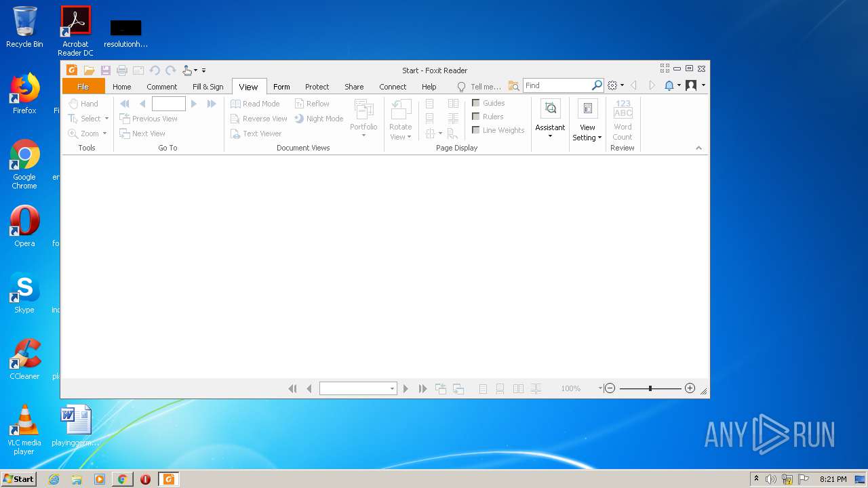Click the Open folder icon in quick access toolbar

coord(89,70)
